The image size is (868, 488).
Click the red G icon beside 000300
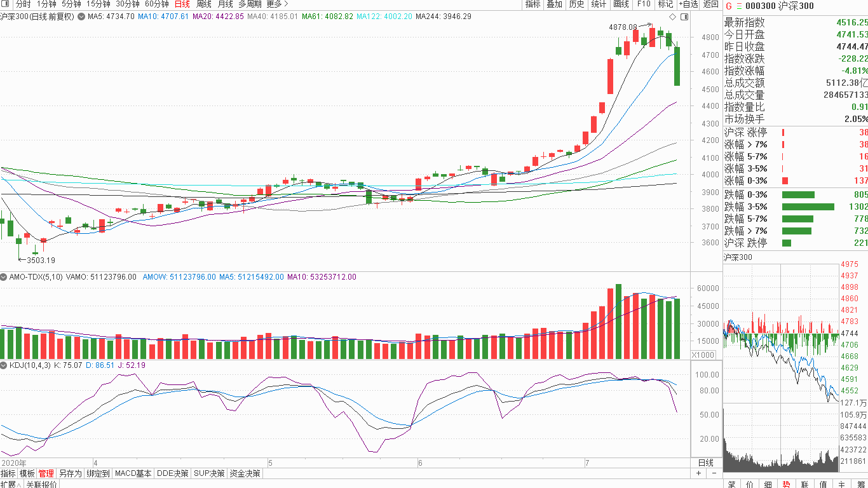pos(729,5)
